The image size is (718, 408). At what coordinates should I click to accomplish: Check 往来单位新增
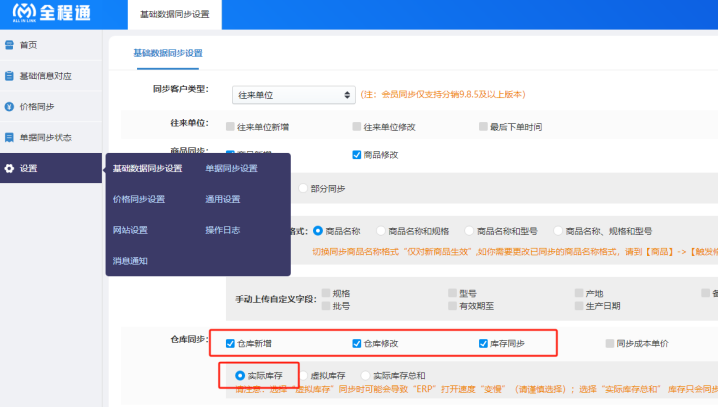[x=230, y=126]
